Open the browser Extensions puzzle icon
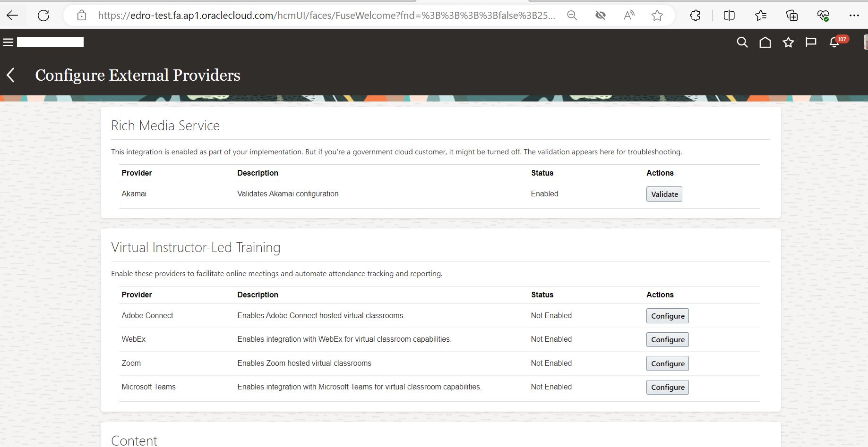The height and width of the screenshot is (447, 868). (x=695, y=16)
